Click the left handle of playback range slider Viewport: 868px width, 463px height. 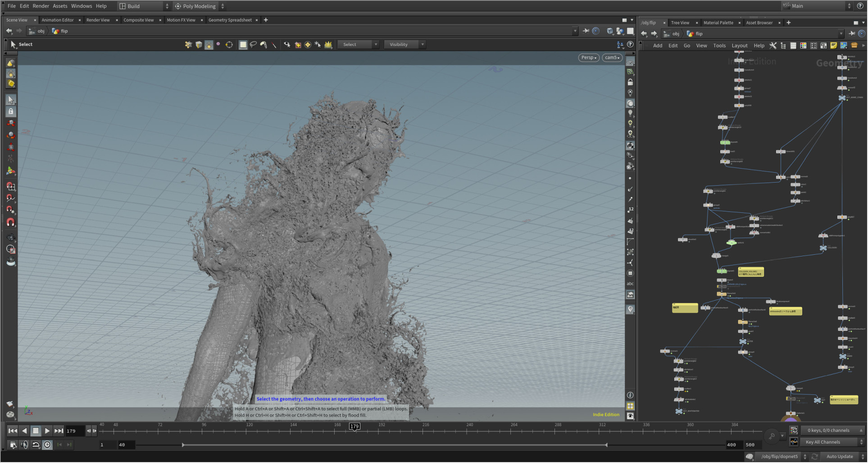pyautogui.click(x=183, y=445)
